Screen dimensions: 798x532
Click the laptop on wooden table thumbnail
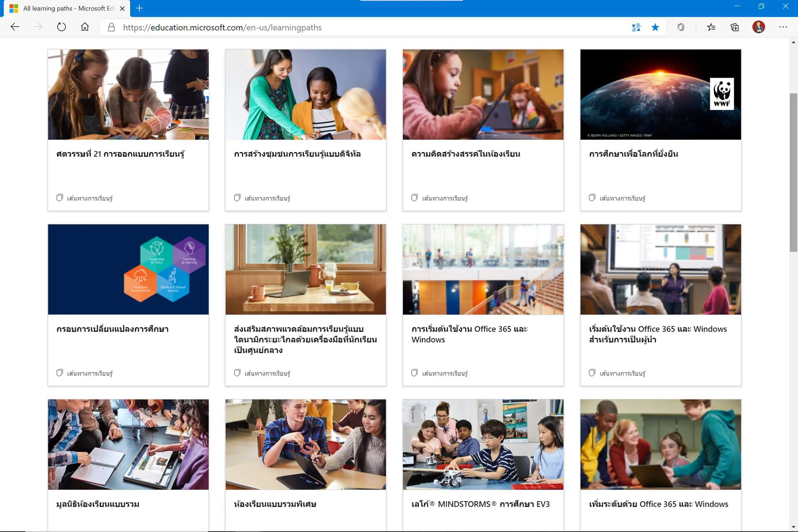click(x=305, y=269)
